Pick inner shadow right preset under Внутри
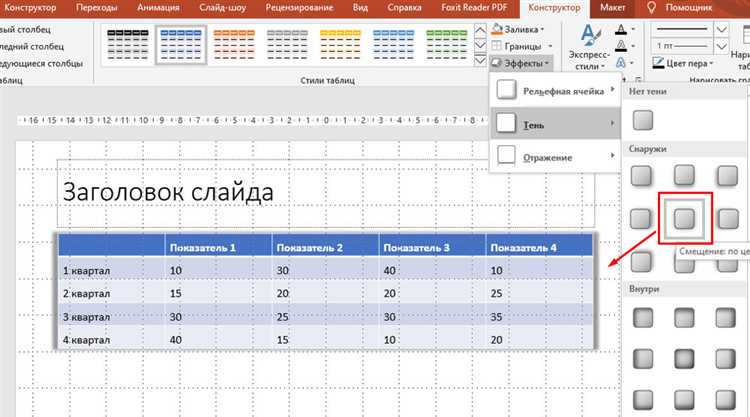This screenshot has height=417, width=750. [726, 359]
